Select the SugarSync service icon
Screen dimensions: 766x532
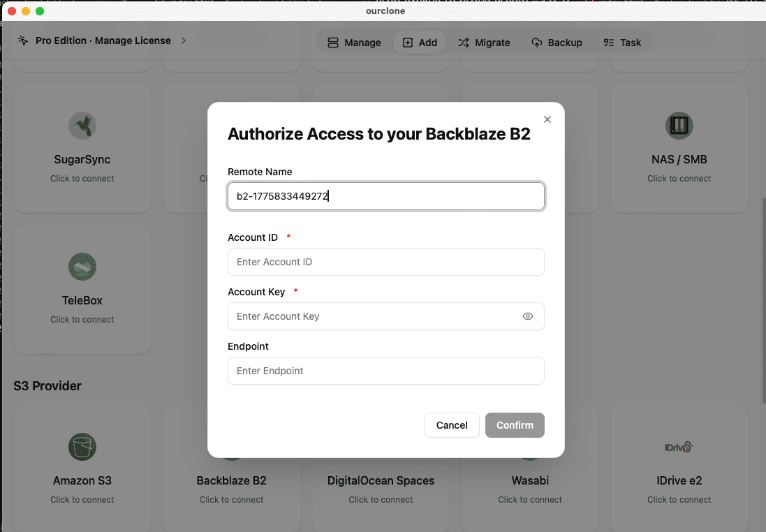point(82,126)
